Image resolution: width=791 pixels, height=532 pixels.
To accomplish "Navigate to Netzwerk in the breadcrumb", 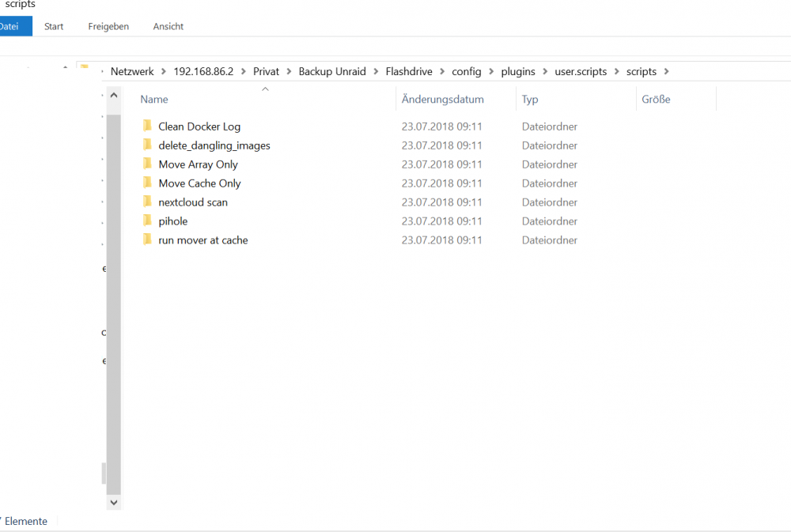I will tap(132, 72).
